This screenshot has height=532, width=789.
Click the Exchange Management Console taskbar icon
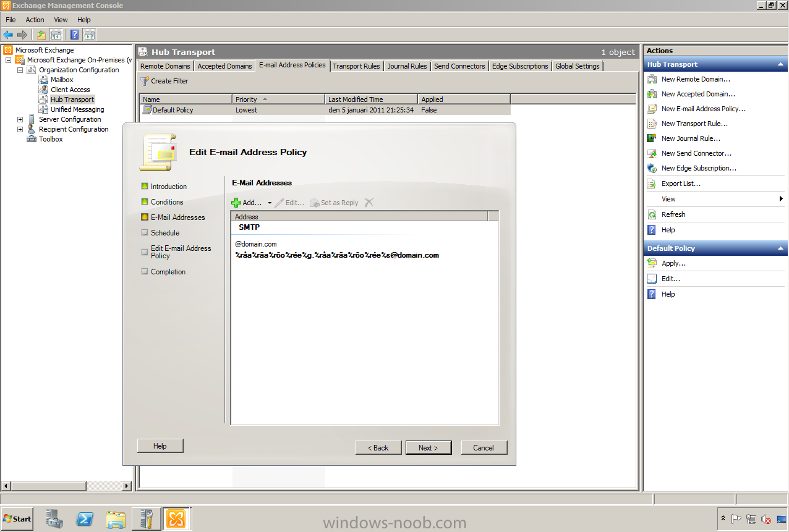coord(176,518)
